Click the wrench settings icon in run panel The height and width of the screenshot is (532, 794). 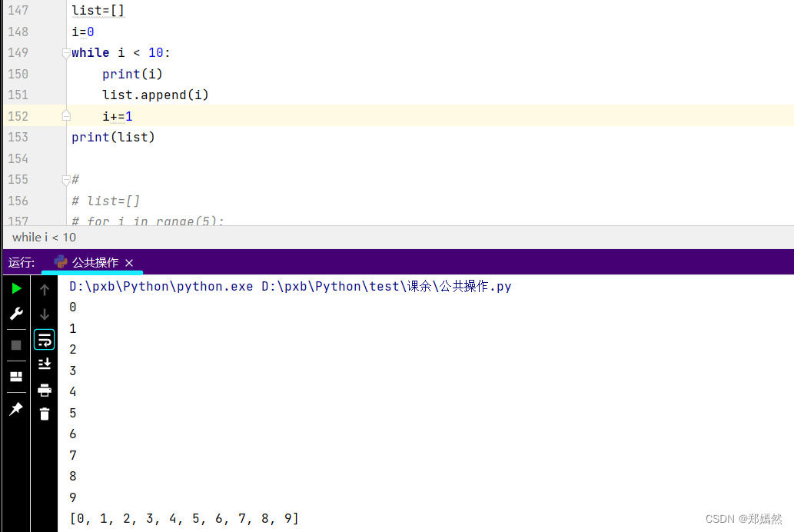(16, 314)
